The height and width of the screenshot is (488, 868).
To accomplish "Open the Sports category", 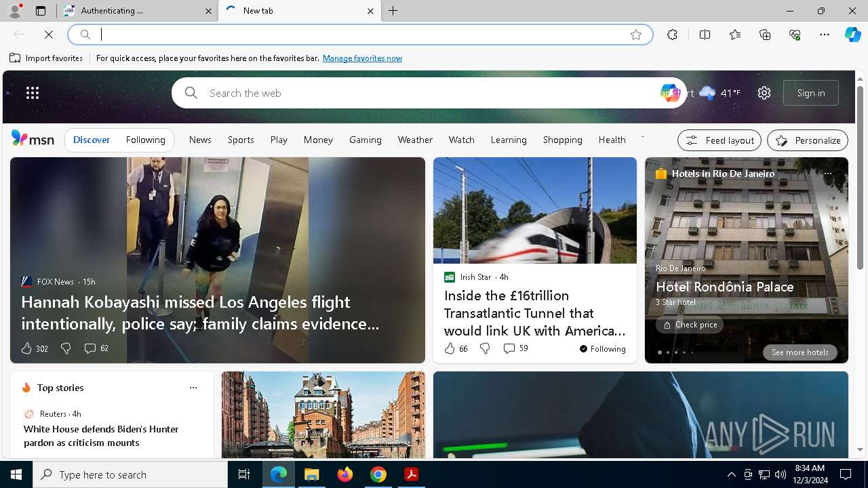I will tap(241, 140).
